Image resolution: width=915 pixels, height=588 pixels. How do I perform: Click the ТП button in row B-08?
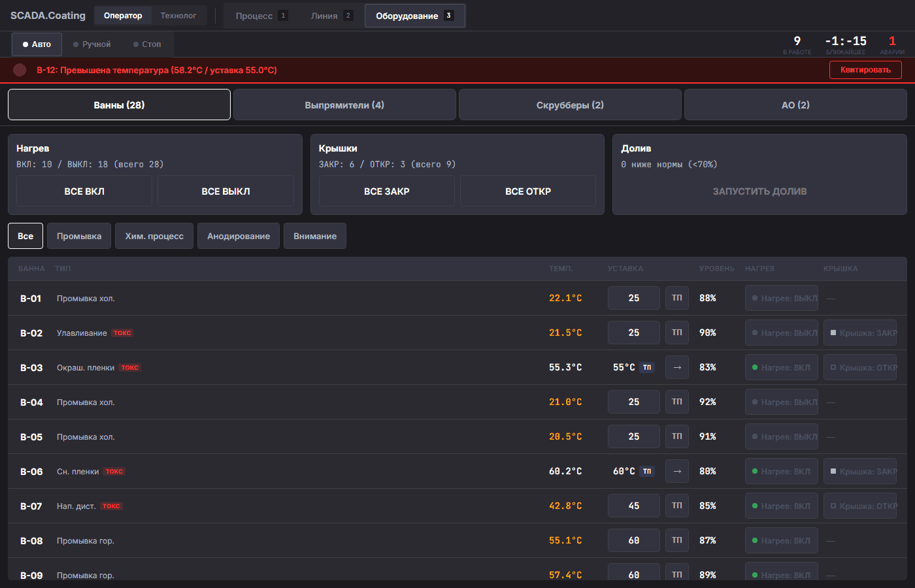[x=676, y=540]
